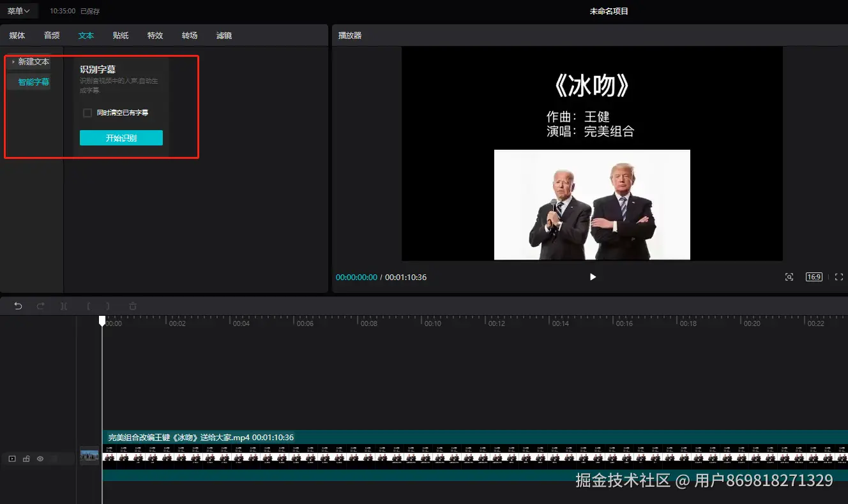The width and height of the screenshot is (848, 504).
Task: Open the 滤镜 tab
Action: pos(224,36)
